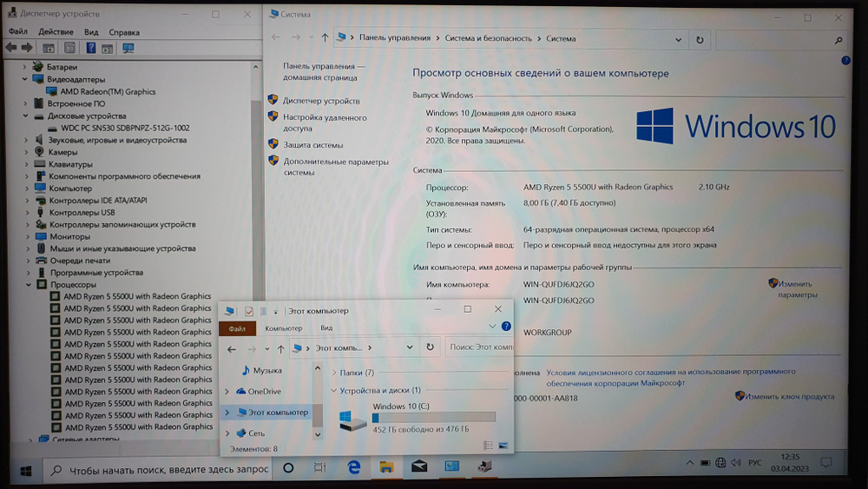Open address history dropdown in System window
Image resolution: width=868 pixels, height=489 pixels.
[678, 39]
